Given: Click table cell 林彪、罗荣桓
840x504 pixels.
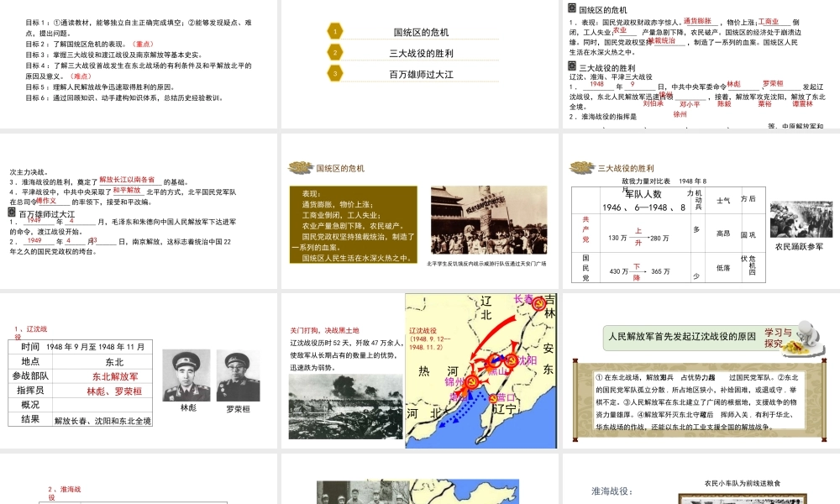Looking at the screenshot, I should (114, 391).
